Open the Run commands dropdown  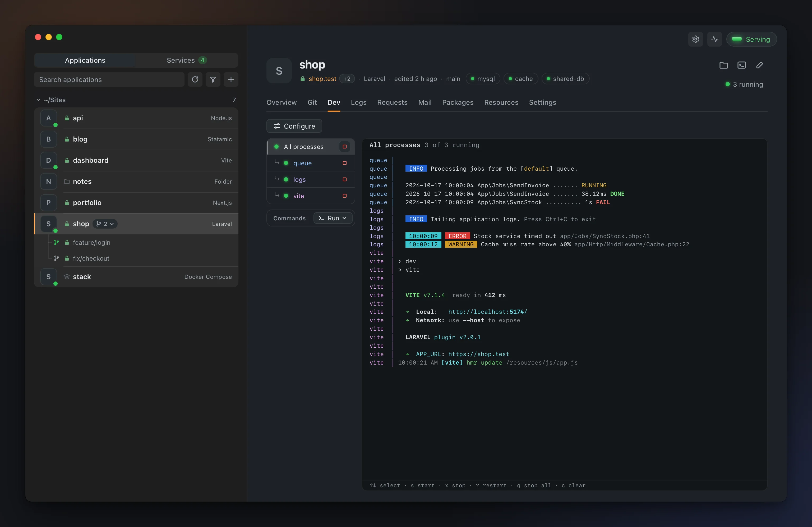(333, 218)
